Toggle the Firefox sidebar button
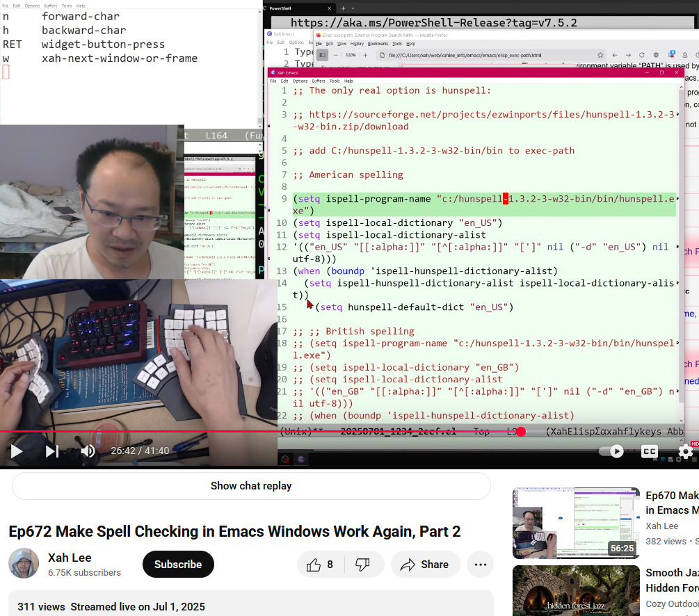The image size is (699, 616). (322, 55)
